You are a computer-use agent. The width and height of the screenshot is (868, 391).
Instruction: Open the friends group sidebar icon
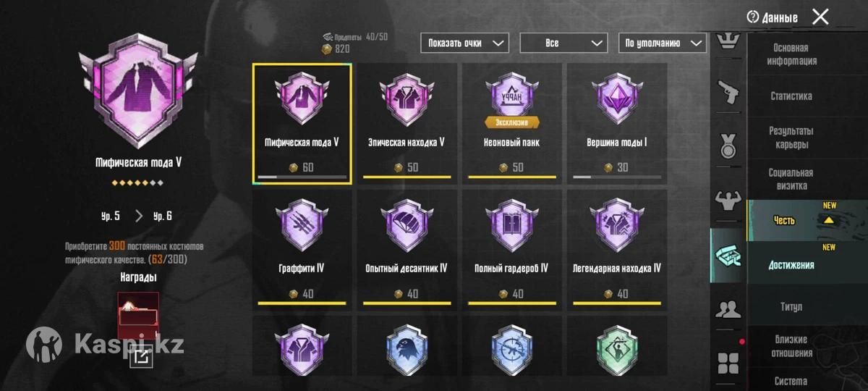click(x=728, y=309)
